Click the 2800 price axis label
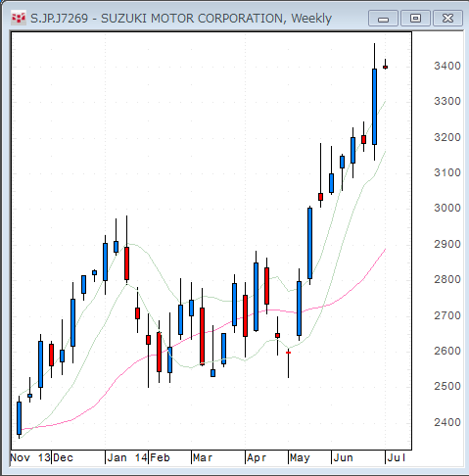Screen dimensions: 469x476 pyautogui.click(x=447, y=279)
